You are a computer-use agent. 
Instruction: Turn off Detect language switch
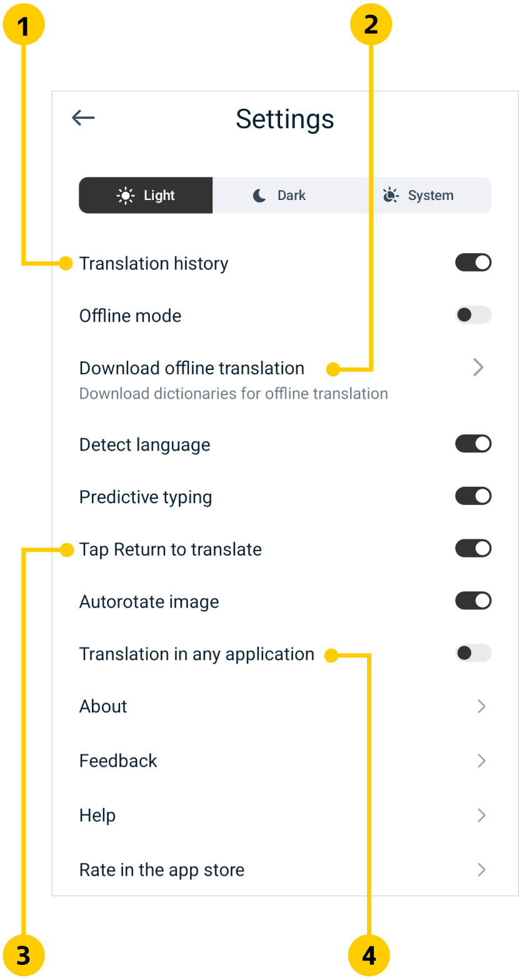[x=473, y=444]
